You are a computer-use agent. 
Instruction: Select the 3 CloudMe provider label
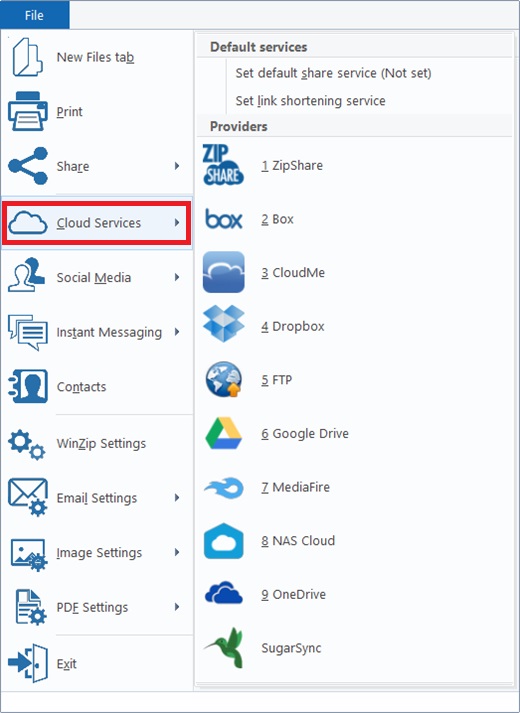[x=293, y=273]
